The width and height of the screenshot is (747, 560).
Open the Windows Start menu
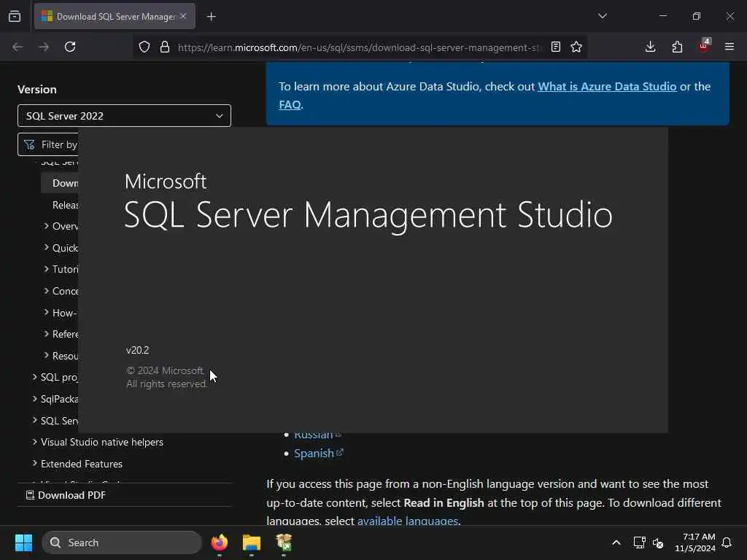tap(23, 542)
